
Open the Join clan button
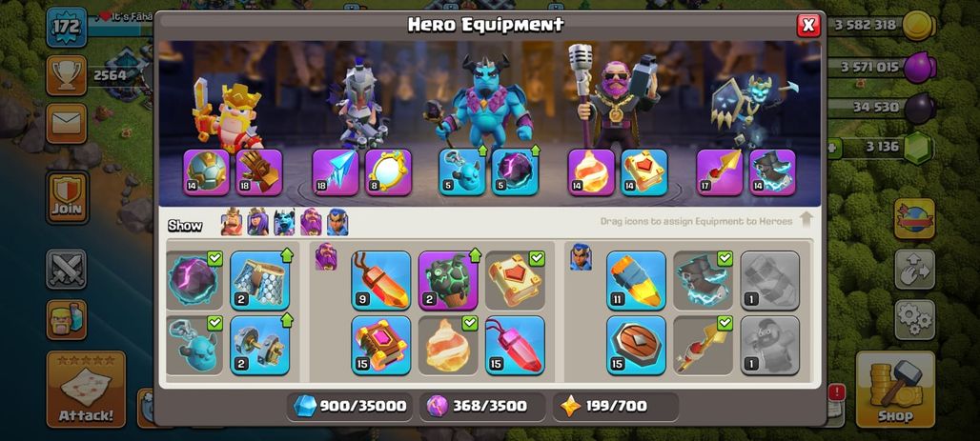point(67,197)
